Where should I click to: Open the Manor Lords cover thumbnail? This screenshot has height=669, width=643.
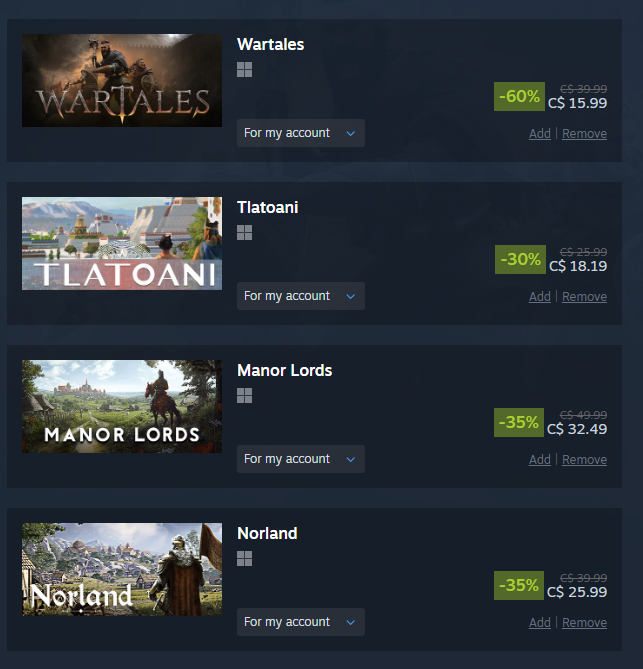pos(122,406)
